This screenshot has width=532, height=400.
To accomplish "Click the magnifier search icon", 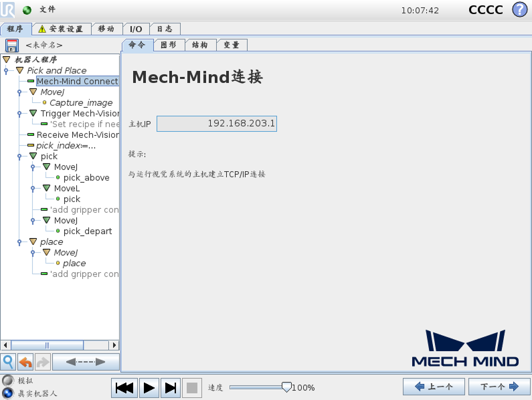I will (x=8, y=362).
